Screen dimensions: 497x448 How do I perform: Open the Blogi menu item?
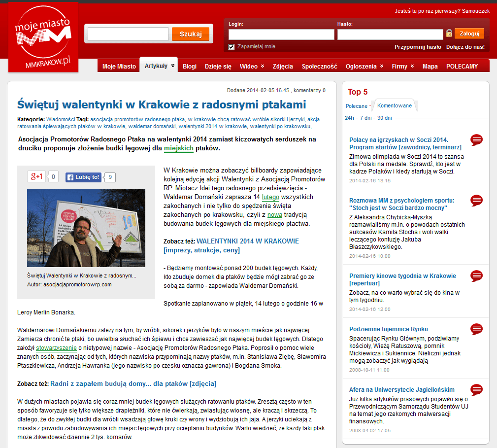[x=189, y=67]
